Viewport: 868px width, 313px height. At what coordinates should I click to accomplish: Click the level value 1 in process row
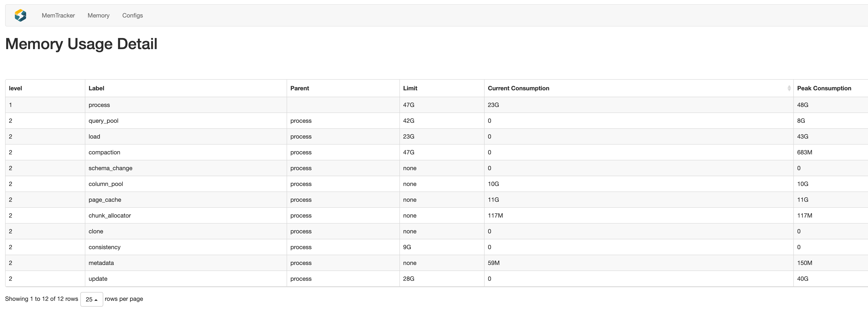tap(10, 105)
